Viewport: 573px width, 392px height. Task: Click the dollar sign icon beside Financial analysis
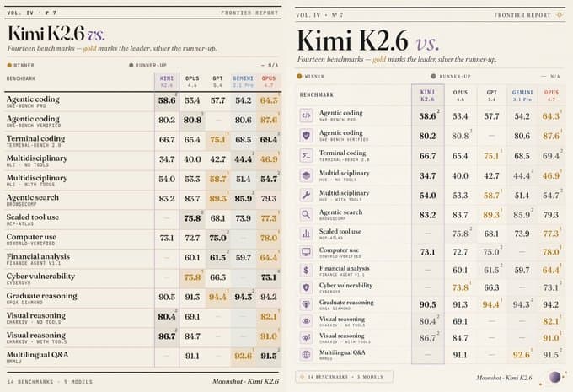[x=306, y=270]
